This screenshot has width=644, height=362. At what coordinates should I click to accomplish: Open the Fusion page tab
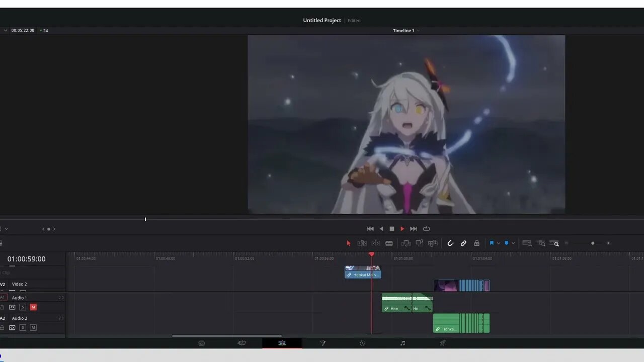tap(323, 343)
